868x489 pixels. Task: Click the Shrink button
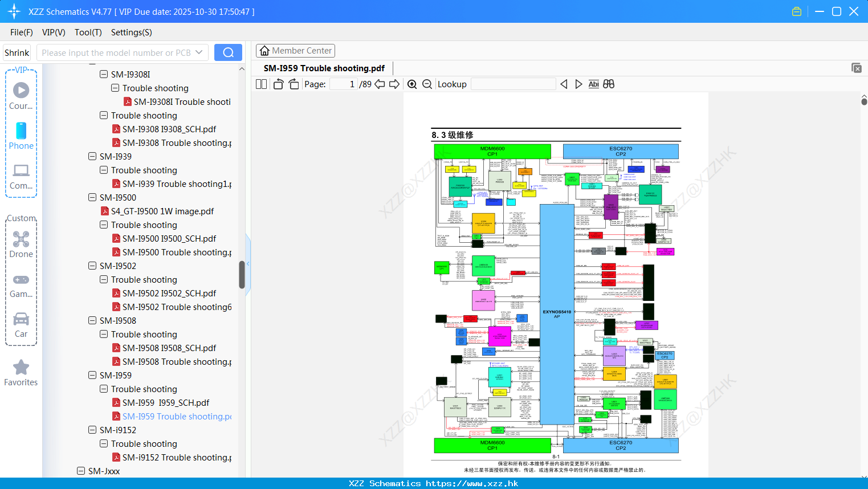(17, 52)
